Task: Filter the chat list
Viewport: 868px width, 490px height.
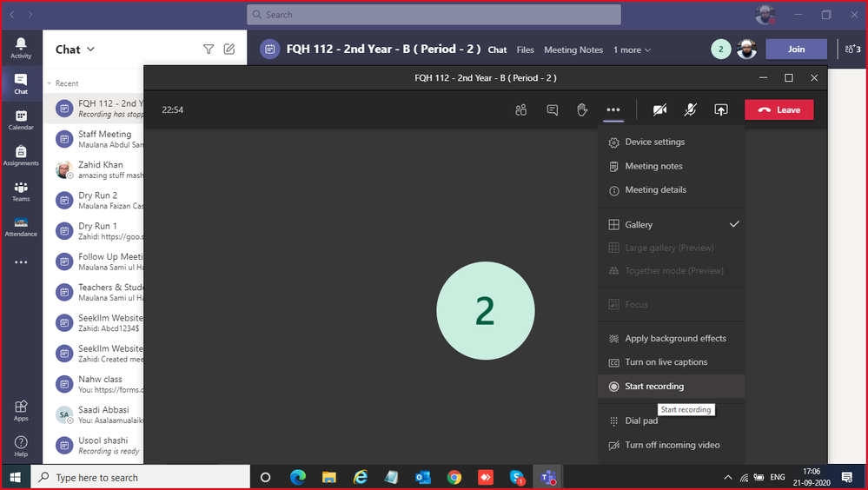Action: point(209,50)
